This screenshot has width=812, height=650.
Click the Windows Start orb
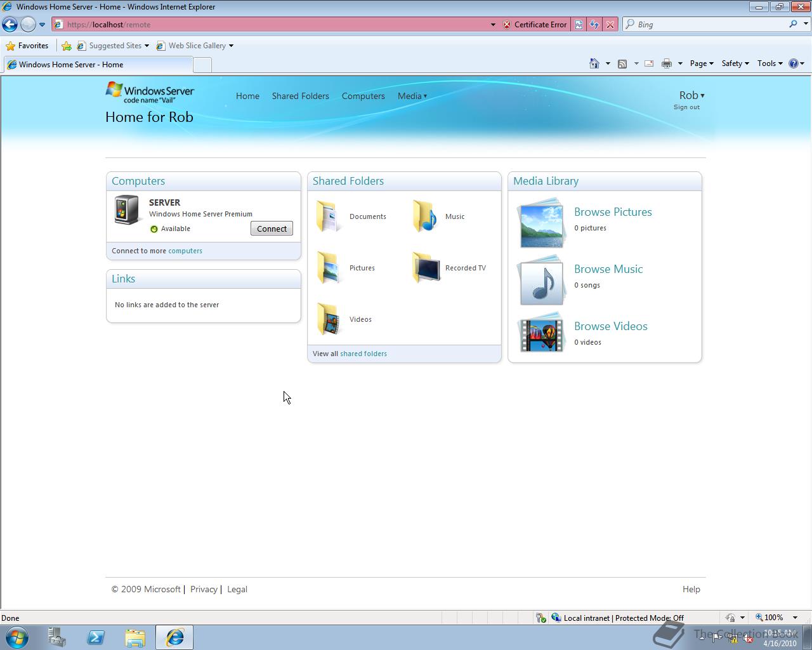16,637
